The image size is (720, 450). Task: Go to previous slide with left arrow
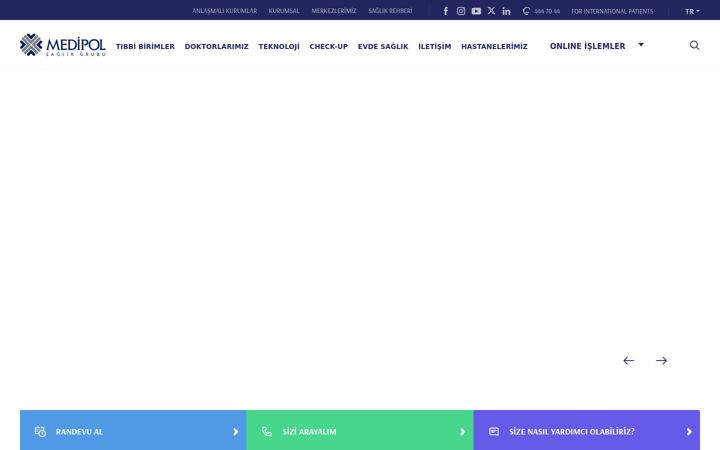tap(629, 360)
